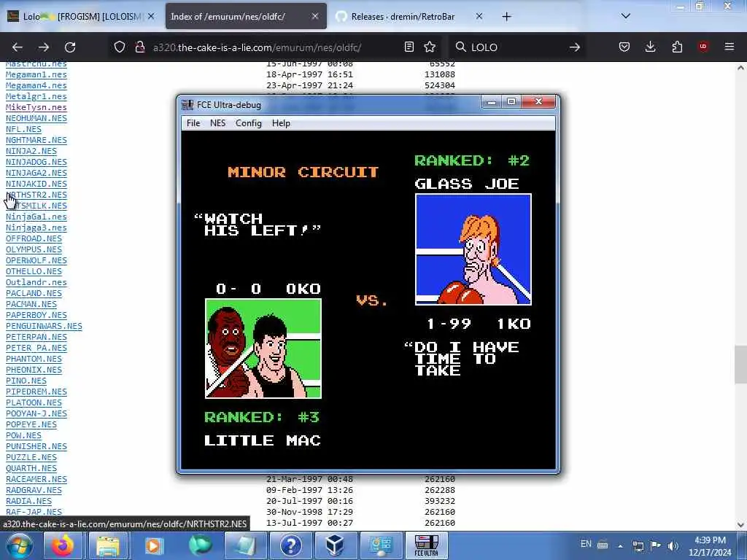The width and height of the screenshot is (747, 560).
Task: Open the tracking protection shield icon
Action: pyautogui.click(x=120, y=47)
